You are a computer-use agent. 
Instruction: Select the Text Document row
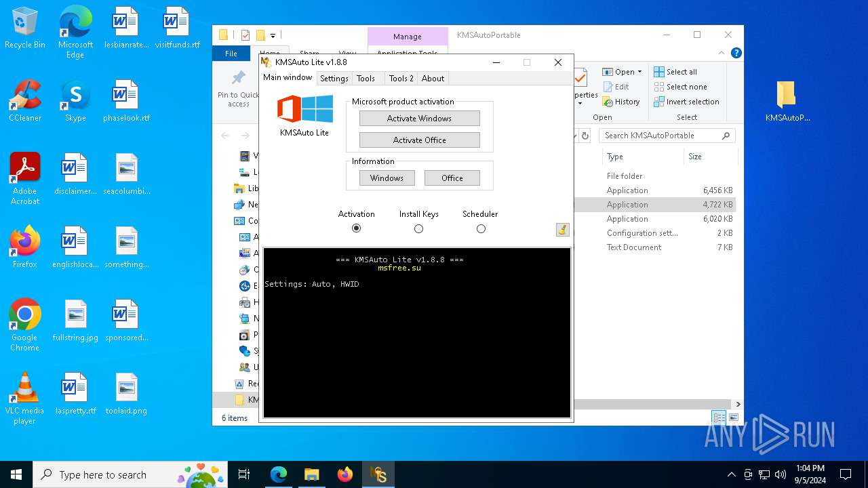point(654,247)
